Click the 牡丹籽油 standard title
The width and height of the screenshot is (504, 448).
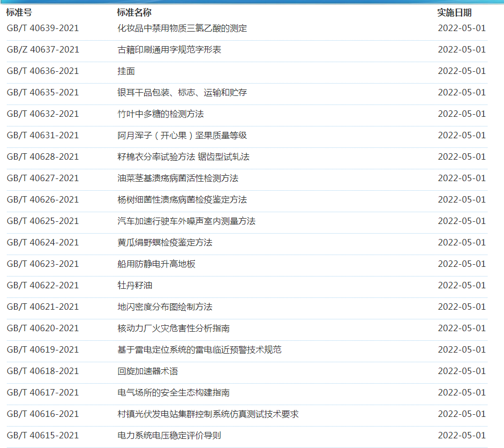(134, 286)
